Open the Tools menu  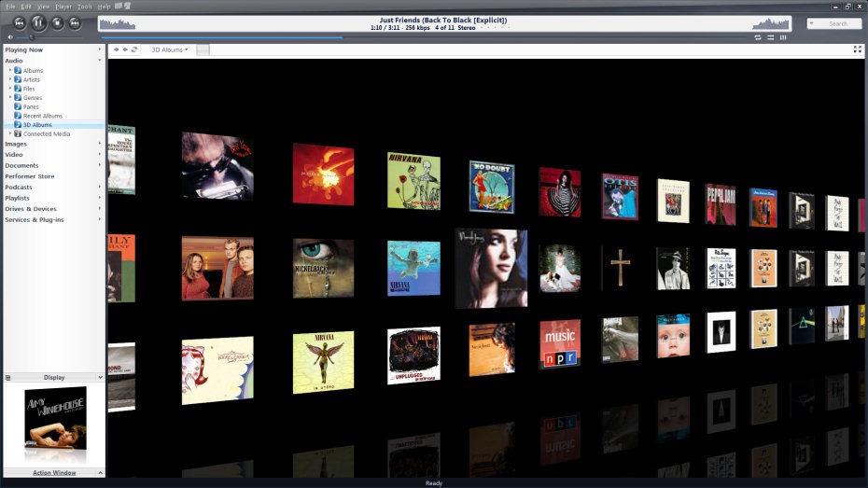(85, 7)
